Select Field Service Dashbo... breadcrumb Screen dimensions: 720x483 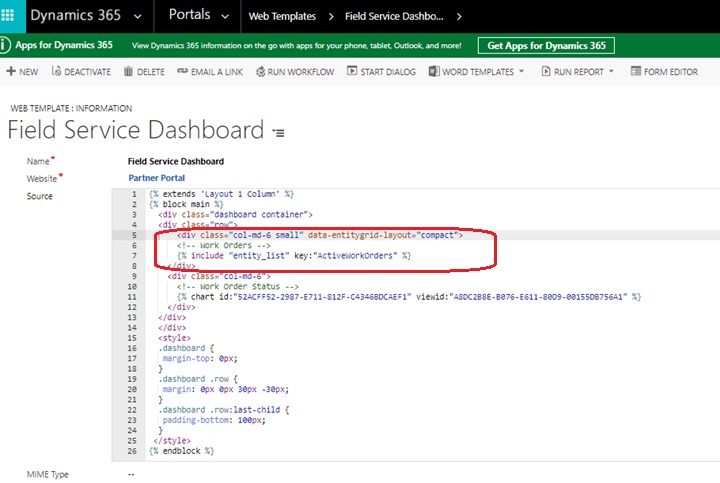coord(394,17)
